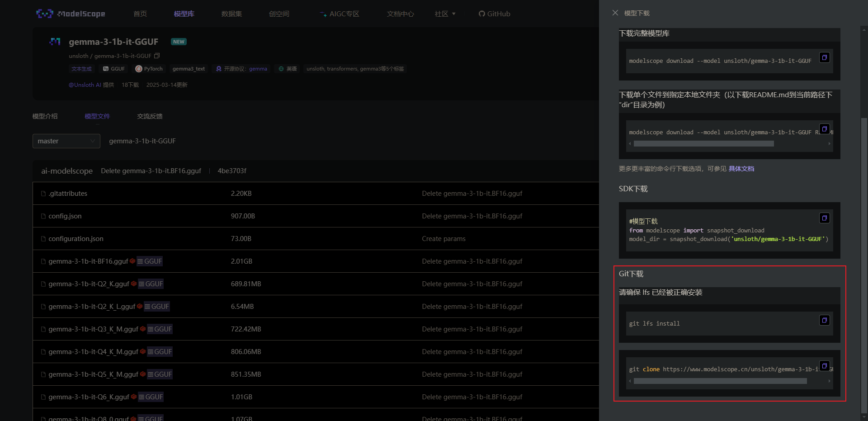Close the 模型下载 panel with the X icon
Screen dimensions: 868x421
[615, 13]
